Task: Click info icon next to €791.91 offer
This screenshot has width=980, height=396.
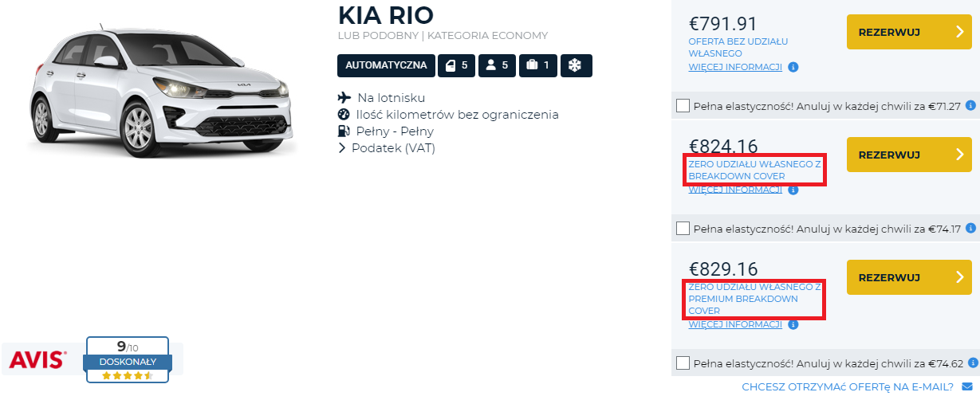Action: (x=793, y=67)
